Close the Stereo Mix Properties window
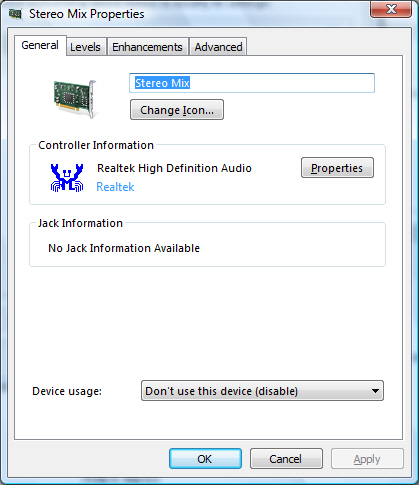419x485 pixels. pyautogui.click(x=390, y=8)
